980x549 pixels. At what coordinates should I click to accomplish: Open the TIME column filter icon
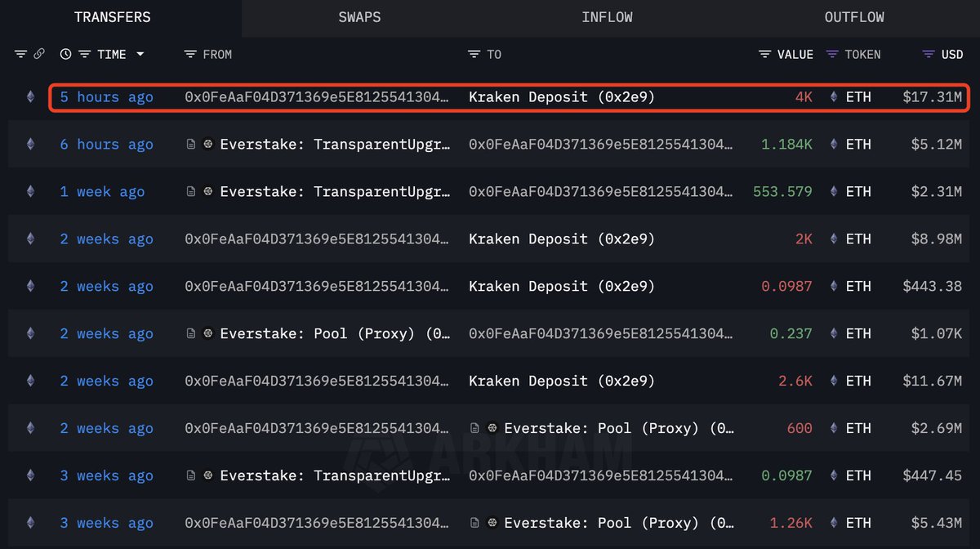[x=84, y=54]
